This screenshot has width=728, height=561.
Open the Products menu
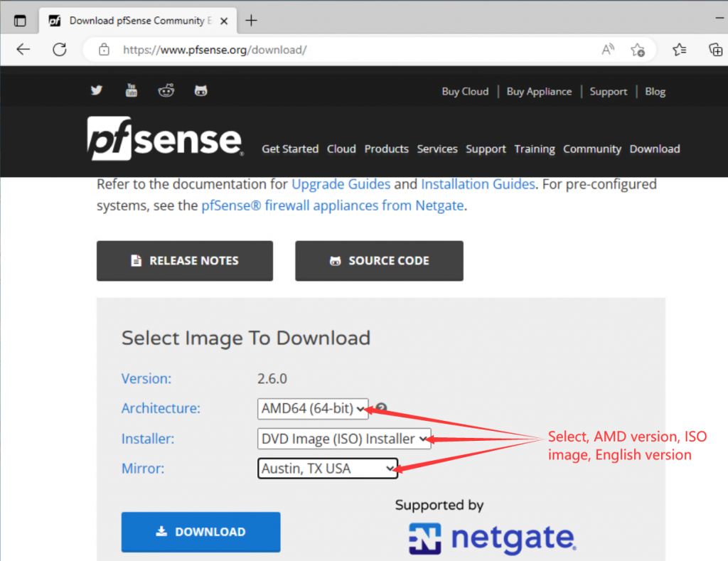pos(386,149)
